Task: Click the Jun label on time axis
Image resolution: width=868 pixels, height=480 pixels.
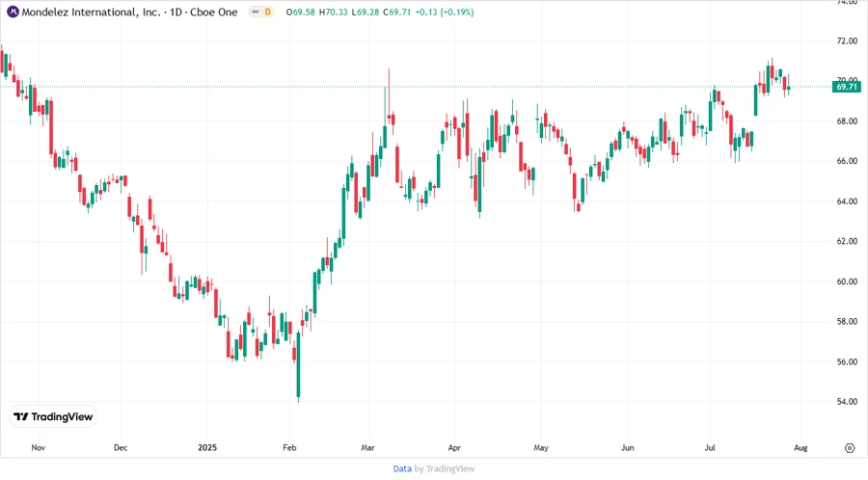Action: pyautogui.click(x=627, y=447)
